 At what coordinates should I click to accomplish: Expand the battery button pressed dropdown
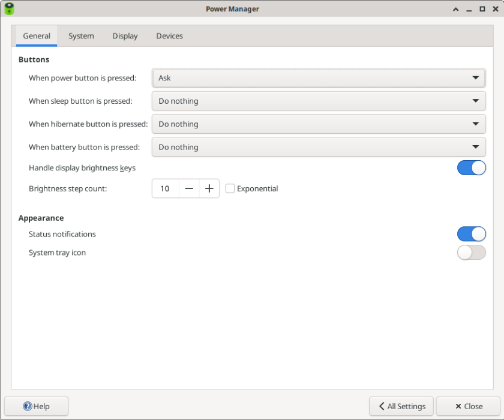318,147
